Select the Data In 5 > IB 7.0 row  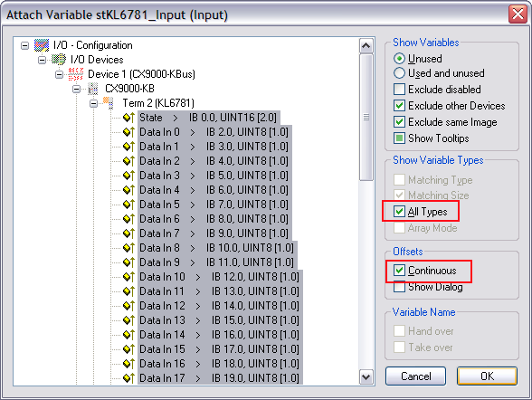[x=214, y=205]
